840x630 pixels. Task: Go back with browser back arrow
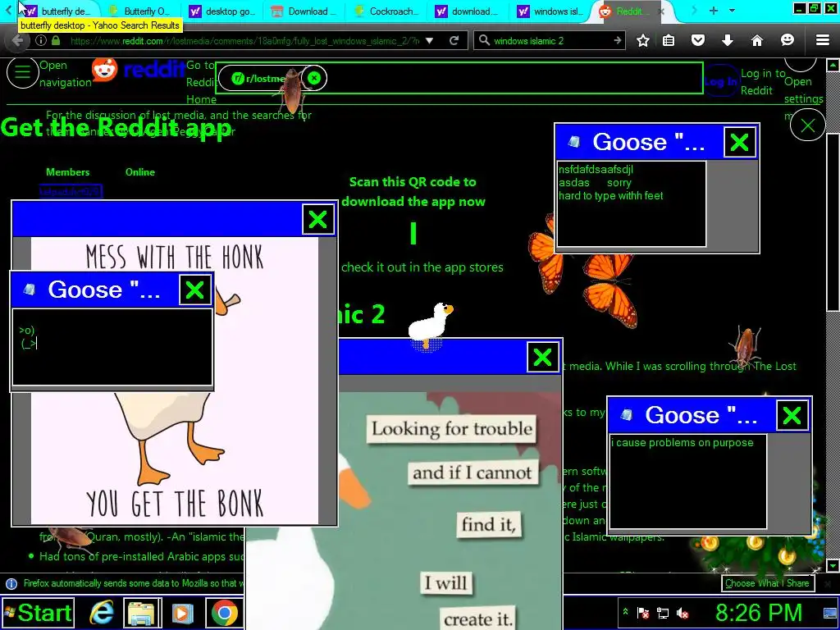17,41
